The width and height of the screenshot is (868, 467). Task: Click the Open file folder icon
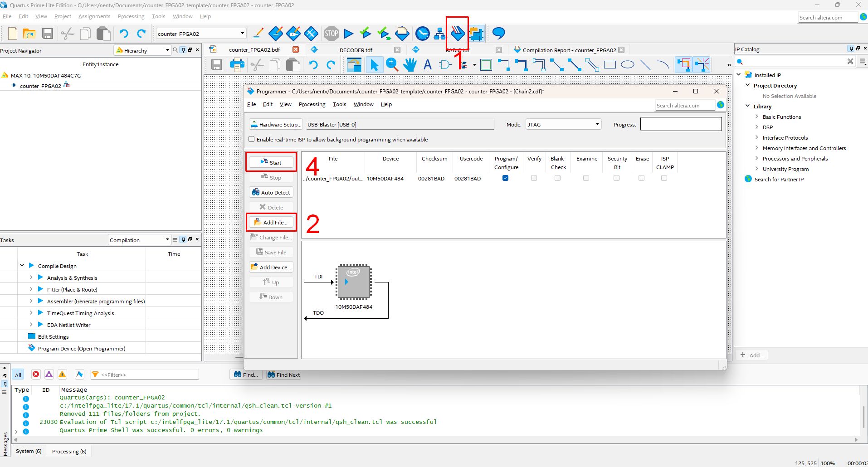[x=29, y=33]
